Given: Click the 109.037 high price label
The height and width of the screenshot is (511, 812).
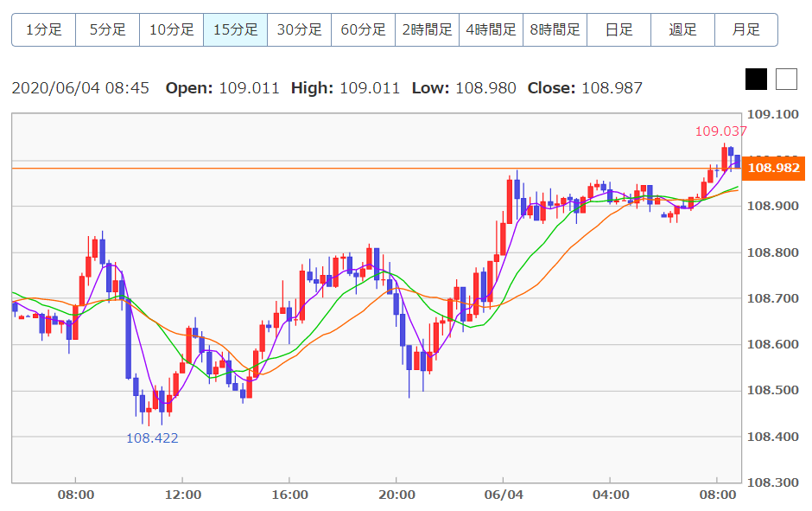Looking at the screenshot, I should pyautogui.click(x=720, y=131).
